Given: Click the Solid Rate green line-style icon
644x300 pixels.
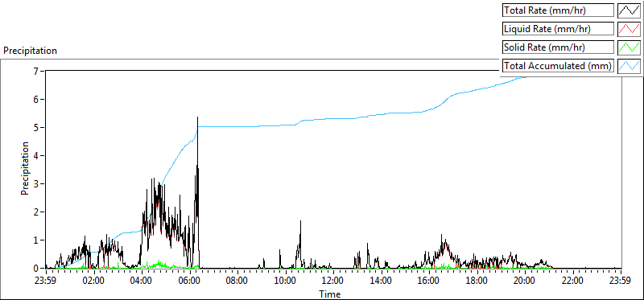Looking at the screenshot, I should 630,47.
